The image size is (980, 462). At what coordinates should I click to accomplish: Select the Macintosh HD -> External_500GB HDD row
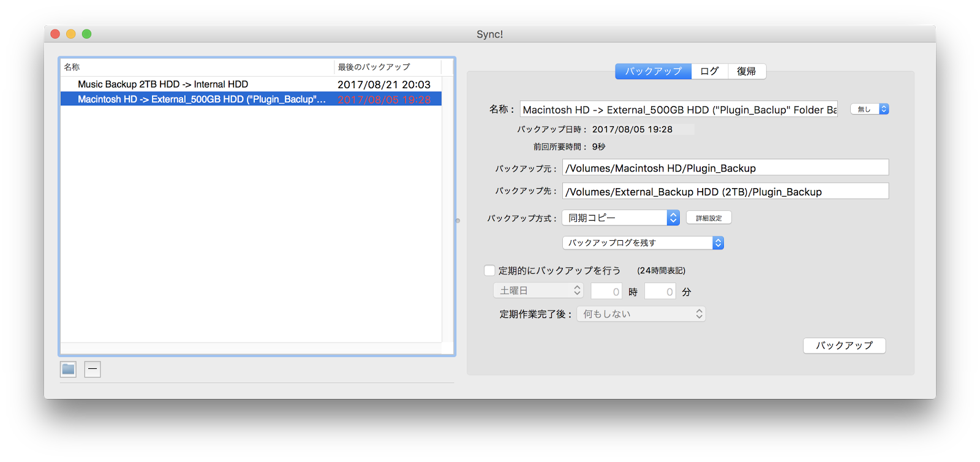(x=251, y=99)
